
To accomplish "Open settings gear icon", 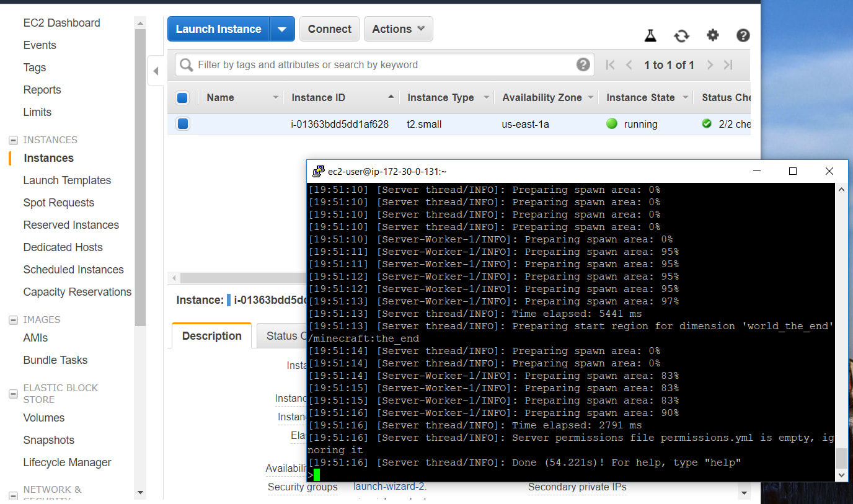I will [712, 35].
